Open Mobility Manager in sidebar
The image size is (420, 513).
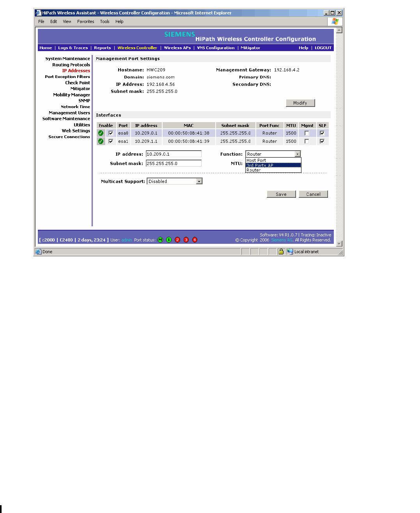click(71, 95)
